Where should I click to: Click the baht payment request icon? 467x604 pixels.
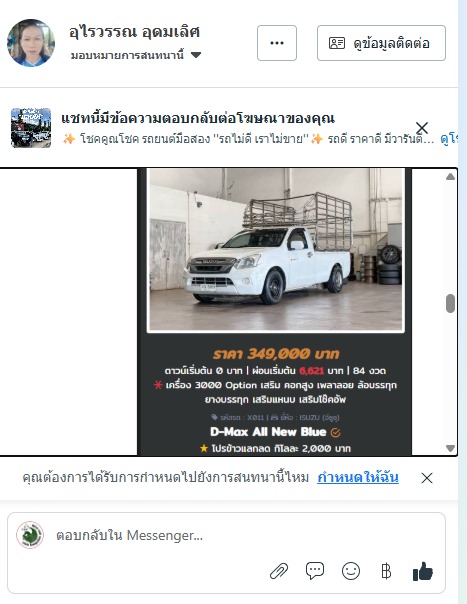[386, 571]
